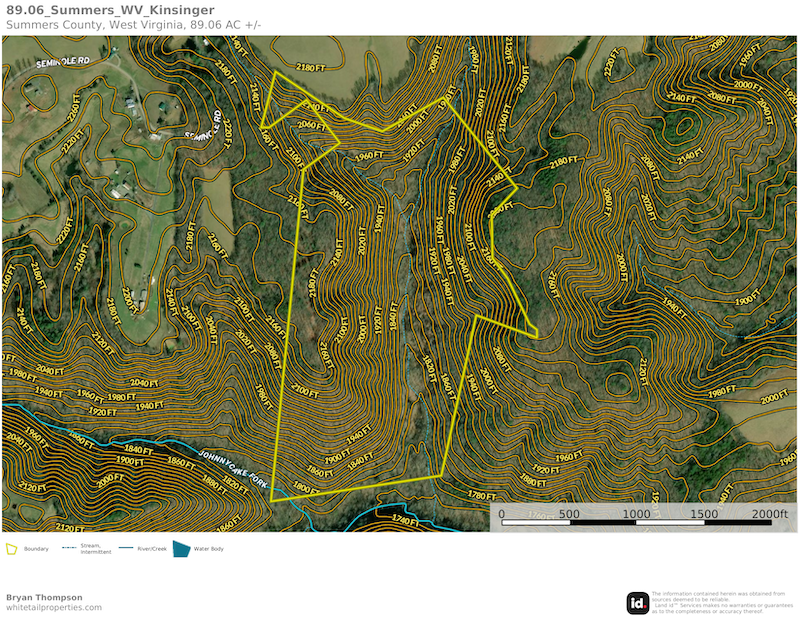Click the map title 89.06_Summers_WV_Kinsinger
This screenshot has height=618, width=800.
110,11
